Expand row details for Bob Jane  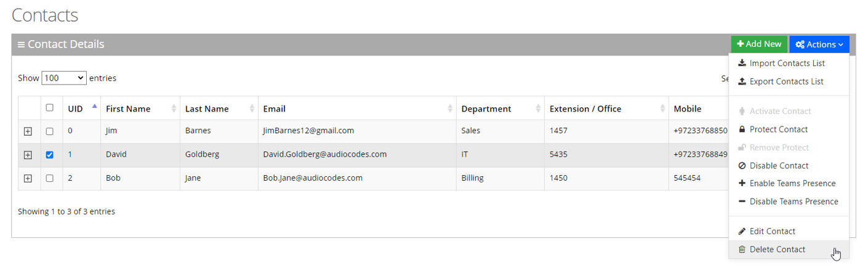(28, 178)
